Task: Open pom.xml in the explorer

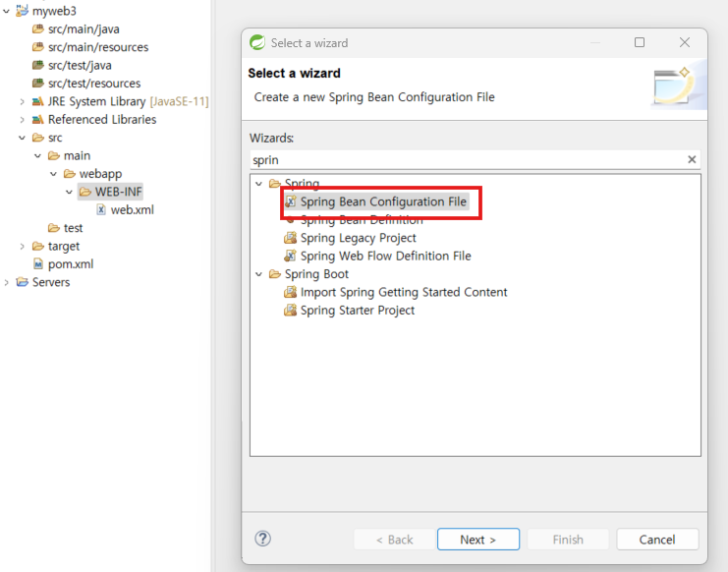Action: [71, 264]
